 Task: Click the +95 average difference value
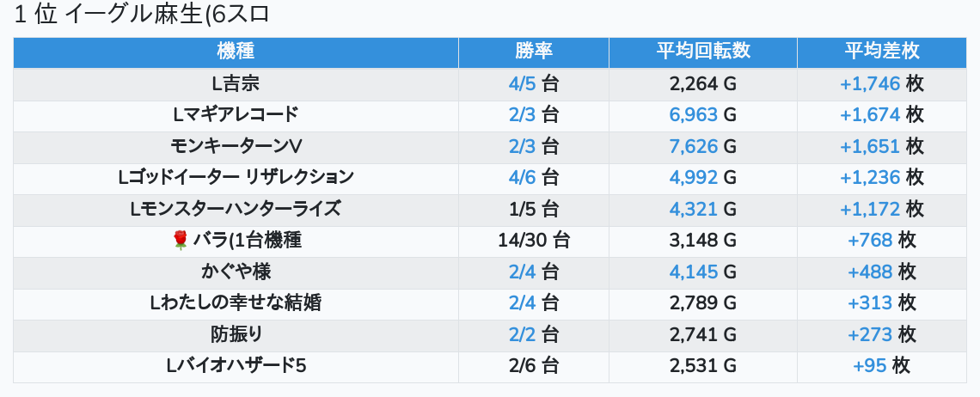click(870, 366)
